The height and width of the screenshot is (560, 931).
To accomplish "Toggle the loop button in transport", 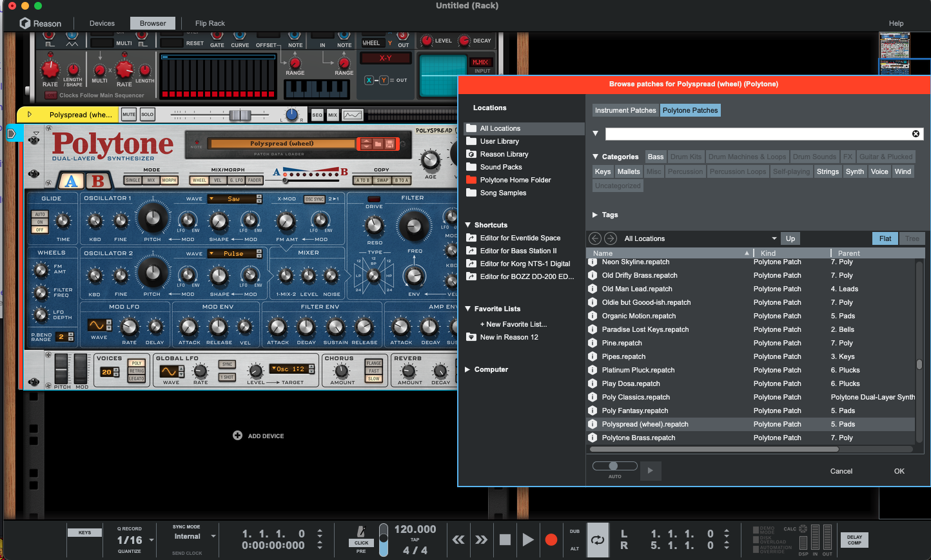I will (x=598, y=540).
